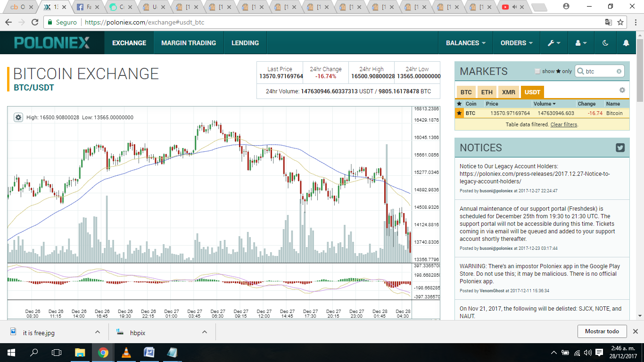Select BTC markets tab
This screenshot has height=362, width=644.
pyautogui.click(x=466, y=92)
